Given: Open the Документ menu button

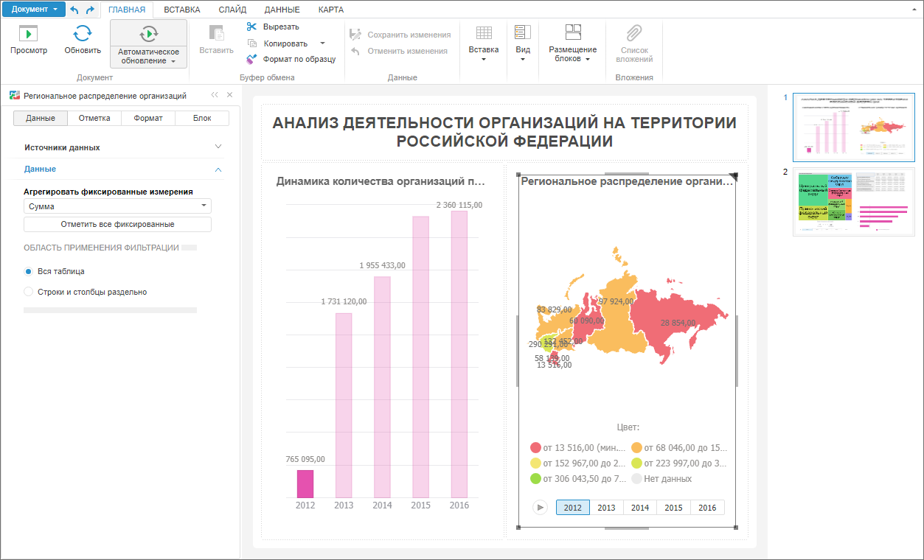Looking at the screenshot, I should pos(34,10).
